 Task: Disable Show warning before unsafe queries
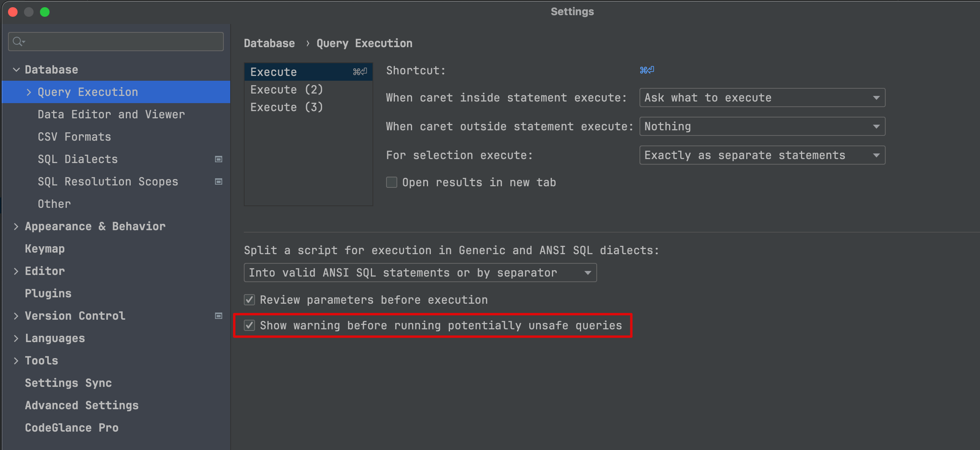(x=250, y=326)
